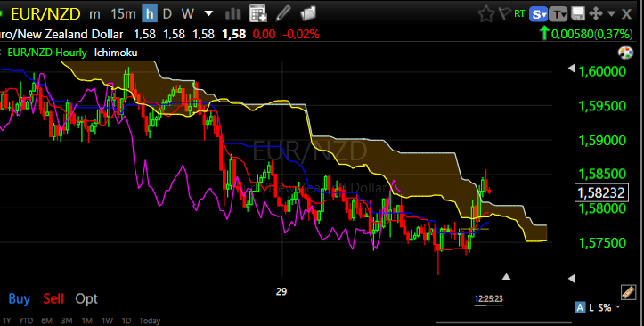Click the RT real-time indicator
The image size is (644, 326).
[x=519, y=14]
